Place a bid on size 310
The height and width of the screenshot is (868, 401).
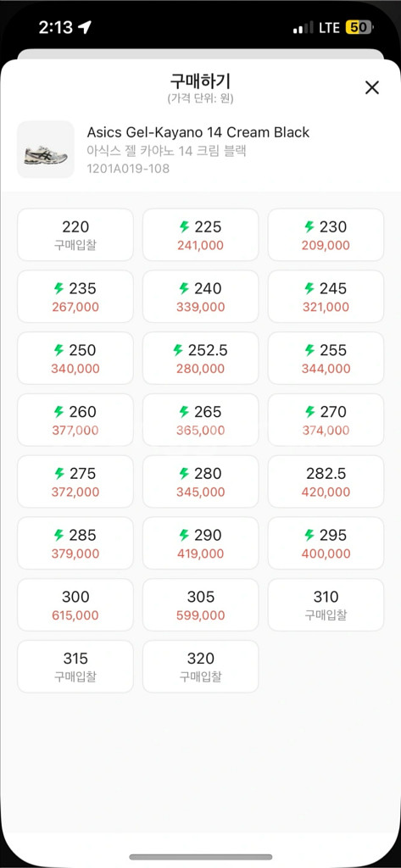326,605
